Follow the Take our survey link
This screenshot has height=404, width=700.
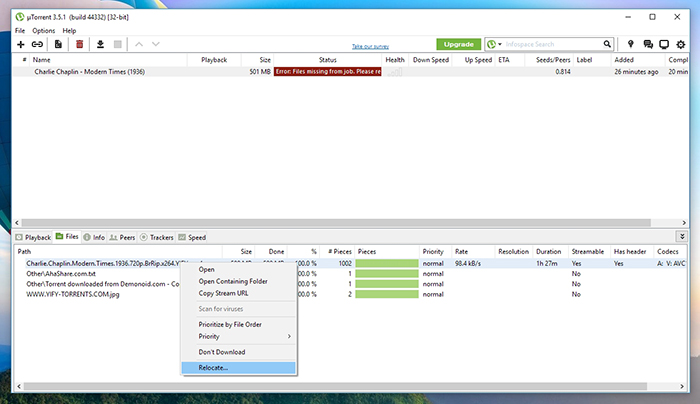(x=370, y=46)
